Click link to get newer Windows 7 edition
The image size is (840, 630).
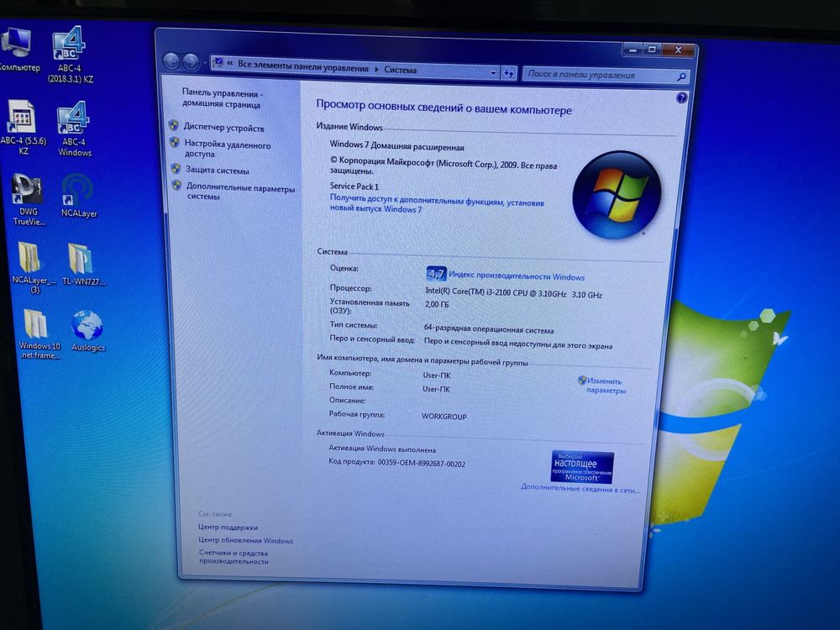coord(437,203)
